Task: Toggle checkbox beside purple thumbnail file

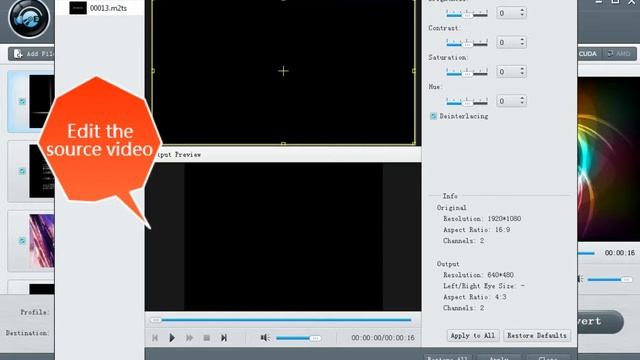Action: 22,241
